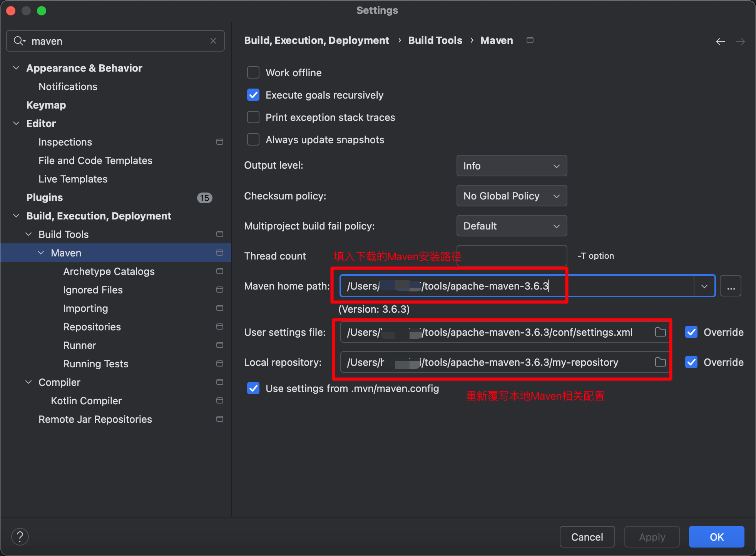The height and width of the screenshot is (556, 756).
Task: Navigate forward using the right arrow
Action: click(741, 41)
